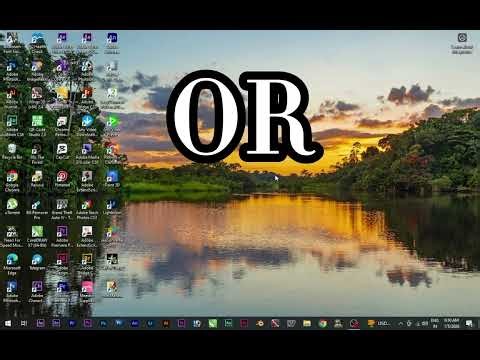Open the taskbar clock and calendar
The image size is (480, 360).
click(451, 323)
